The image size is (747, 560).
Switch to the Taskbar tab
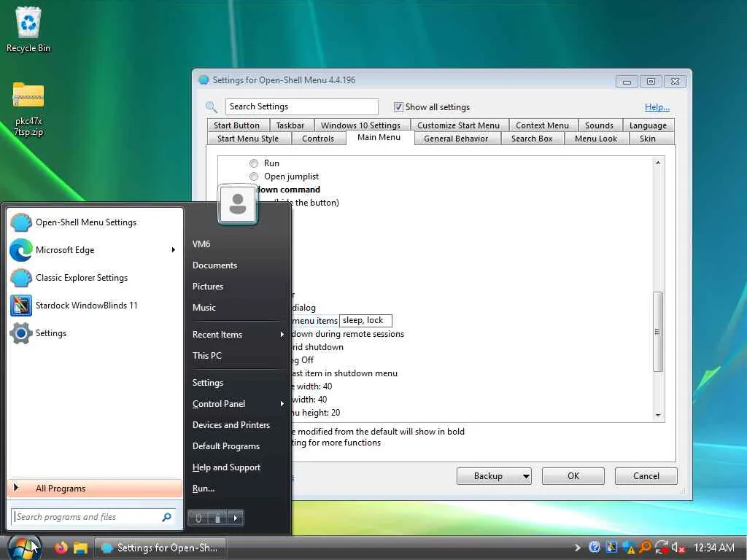click(x=290, y=125)
